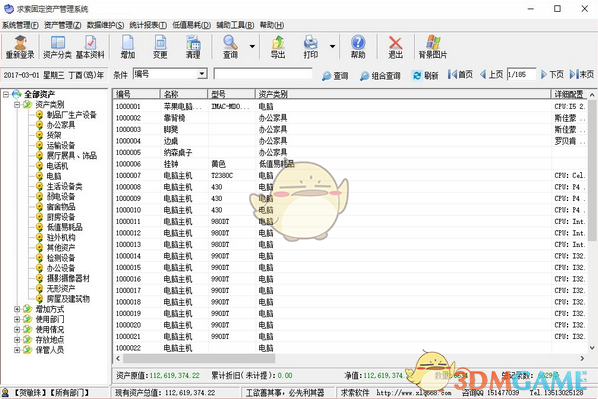Select 房屋及建筑物 category in the tree
The width and height of the screenshot is (598, 399).
(68, 299)
